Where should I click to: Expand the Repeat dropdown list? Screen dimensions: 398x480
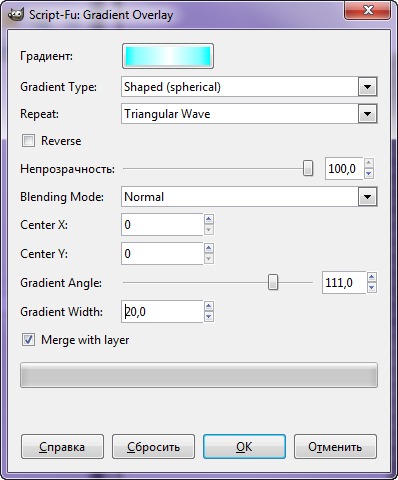(367, 114)
